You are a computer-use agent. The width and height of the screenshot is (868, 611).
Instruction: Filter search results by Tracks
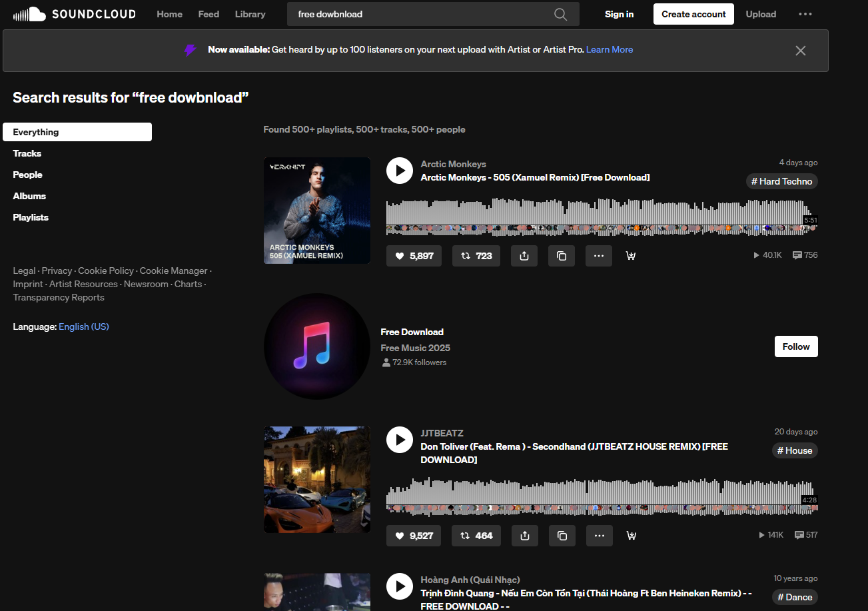click(x=27, y=153)
